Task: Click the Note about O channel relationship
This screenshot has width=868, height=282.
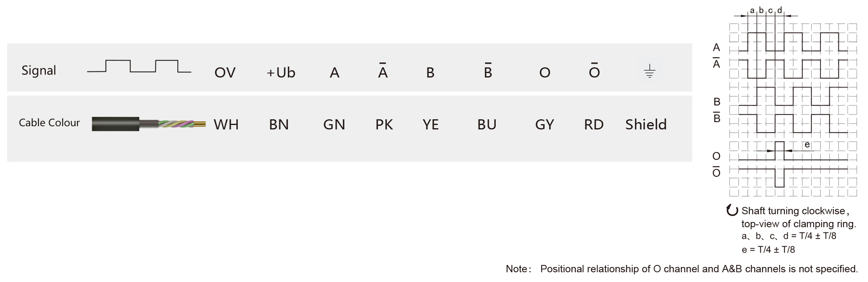Action: [682, 269]
